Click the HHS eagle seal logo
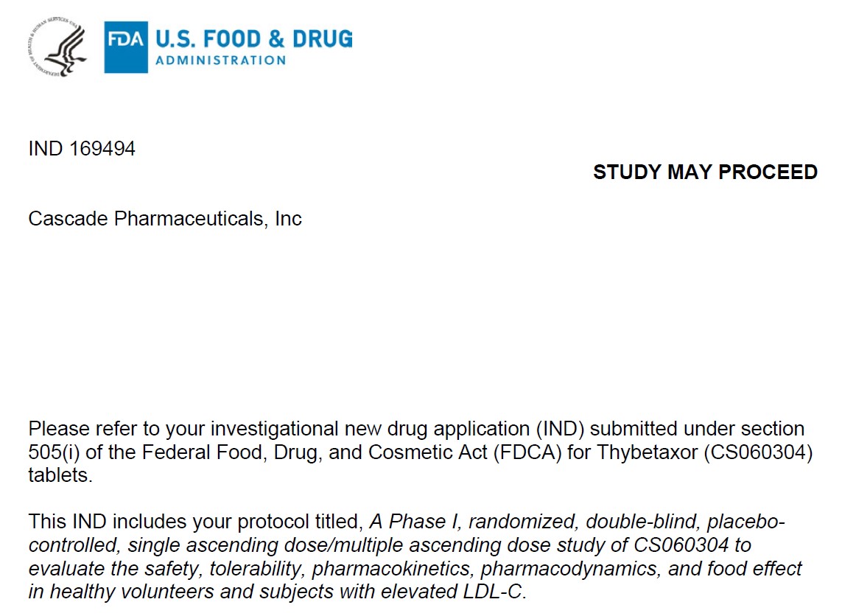 57,46
